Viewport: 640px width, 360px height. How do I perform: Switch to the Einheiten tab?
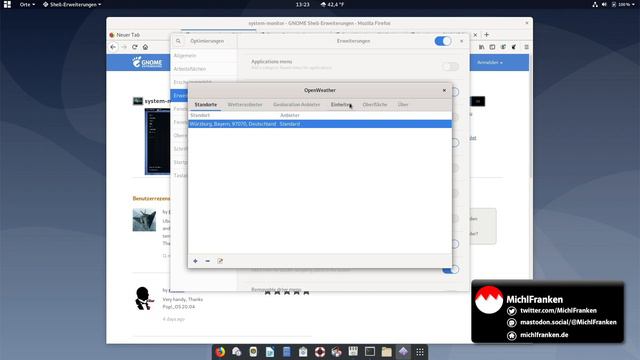click(340, 105)
